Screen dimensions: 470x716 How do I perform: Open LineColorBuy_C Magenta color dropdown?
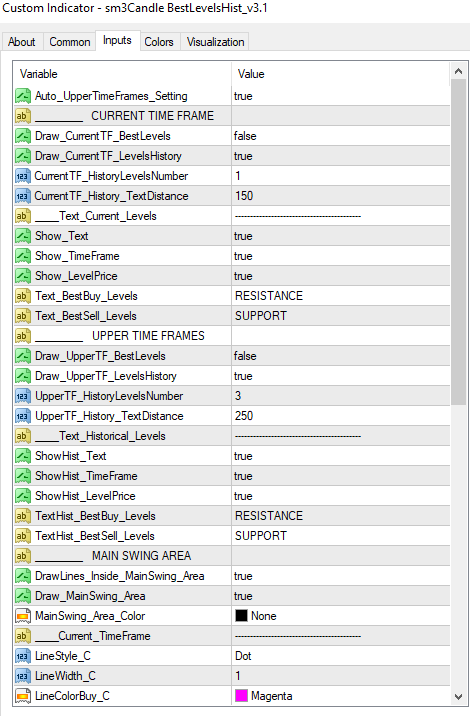[x=340, y=696]
